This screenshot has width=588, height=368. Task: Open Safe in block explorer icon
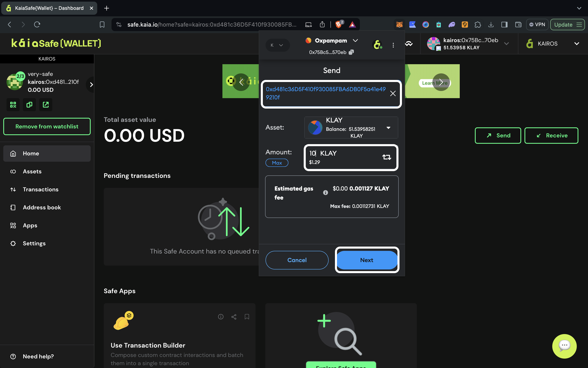(46, 105)
